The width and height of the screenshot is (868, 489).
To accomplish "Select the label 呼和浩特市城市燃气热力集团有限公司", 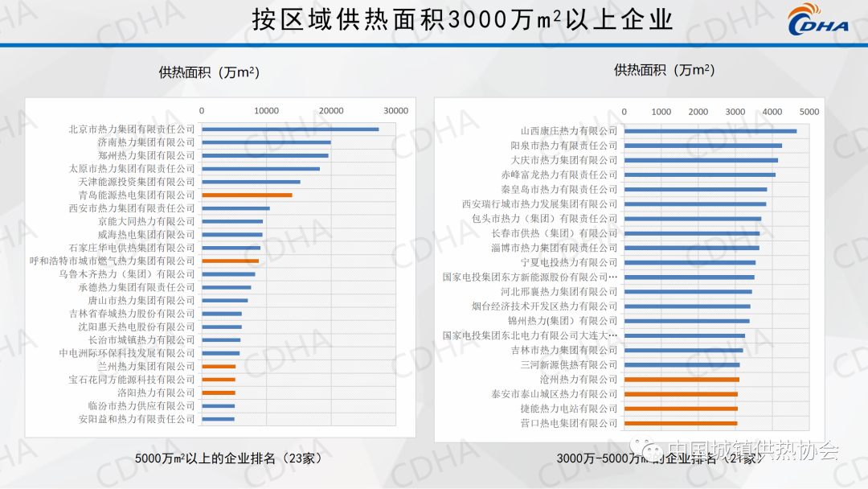I will click(x=113, y=261).
